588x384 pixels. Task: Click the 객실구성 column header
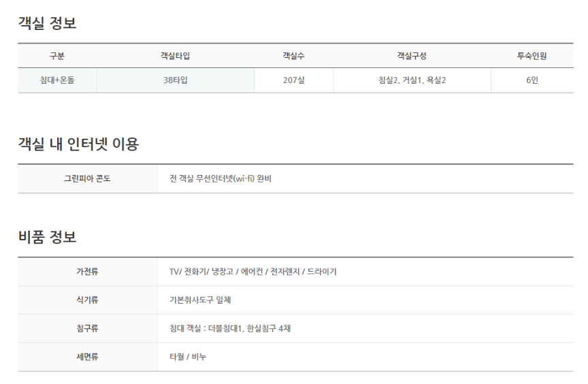(412, 56)
